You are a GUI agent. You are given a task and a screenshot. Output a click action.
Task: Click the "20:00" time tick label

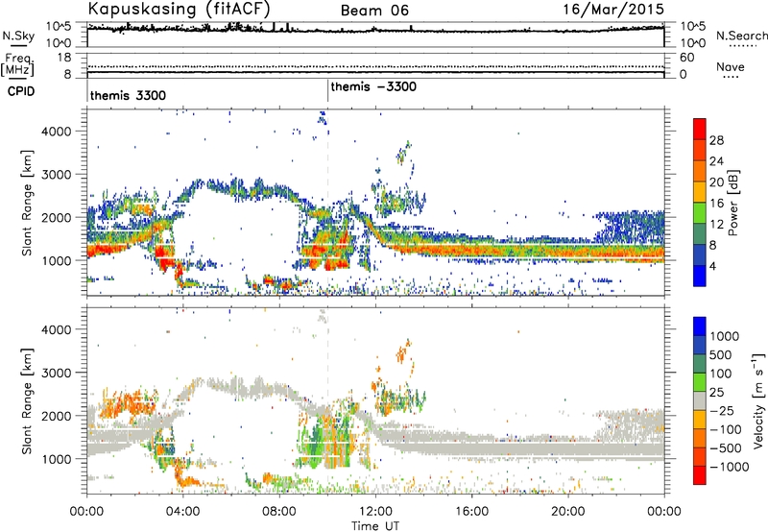click(x=567, y=512)
